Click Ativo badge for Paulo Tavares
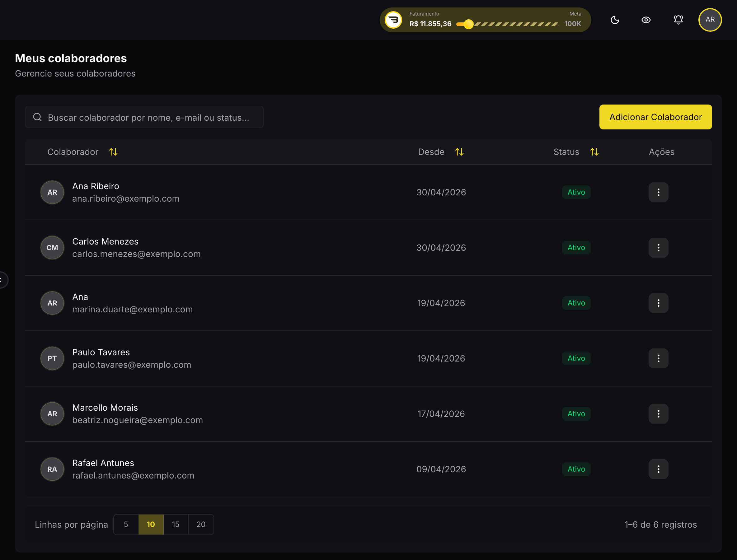The width and height of the screenshot is (737, 560). point(576,358)
